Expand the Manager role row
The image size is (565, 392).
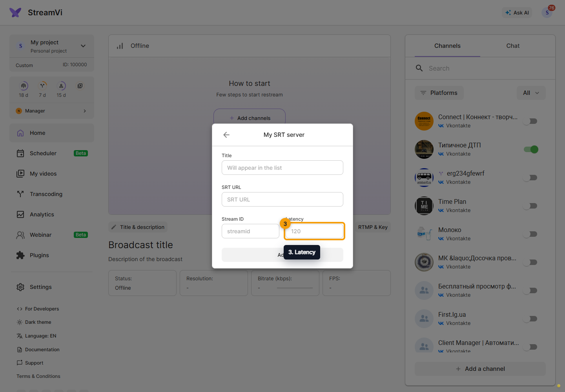coord(52,111)
